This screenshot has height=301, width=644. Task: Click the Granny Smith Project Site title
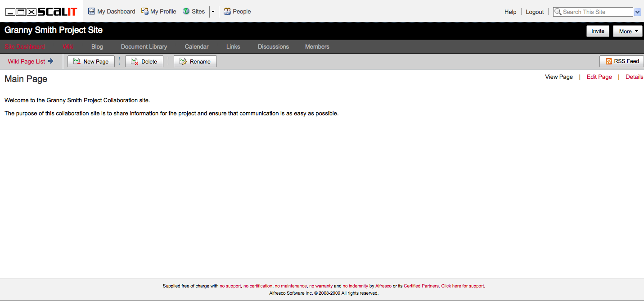(54, 30)
